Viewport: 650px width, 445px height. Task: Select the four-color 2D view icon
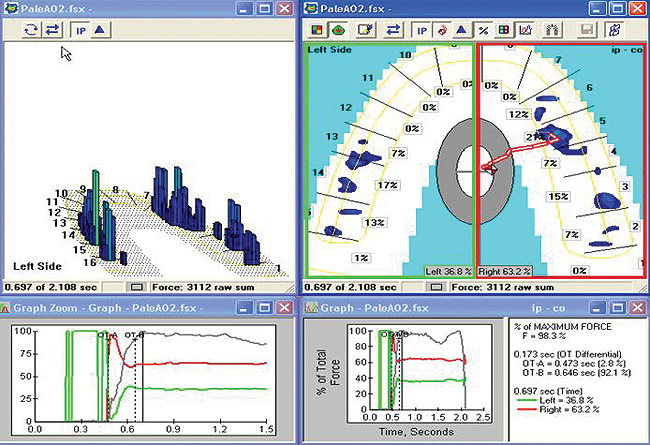318,31
